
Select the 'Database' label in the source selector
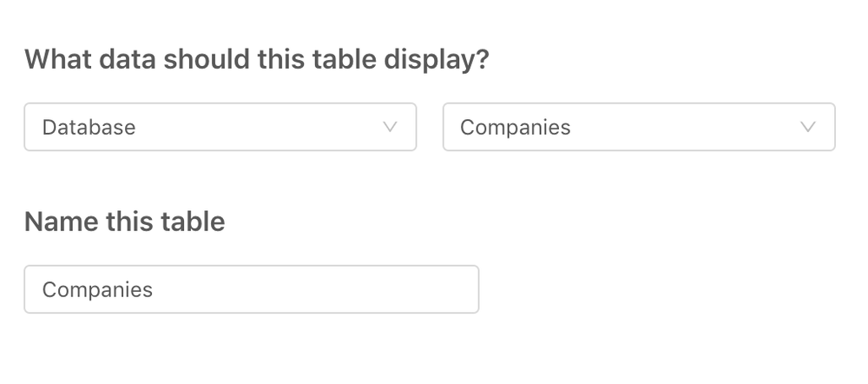point(89,127)
